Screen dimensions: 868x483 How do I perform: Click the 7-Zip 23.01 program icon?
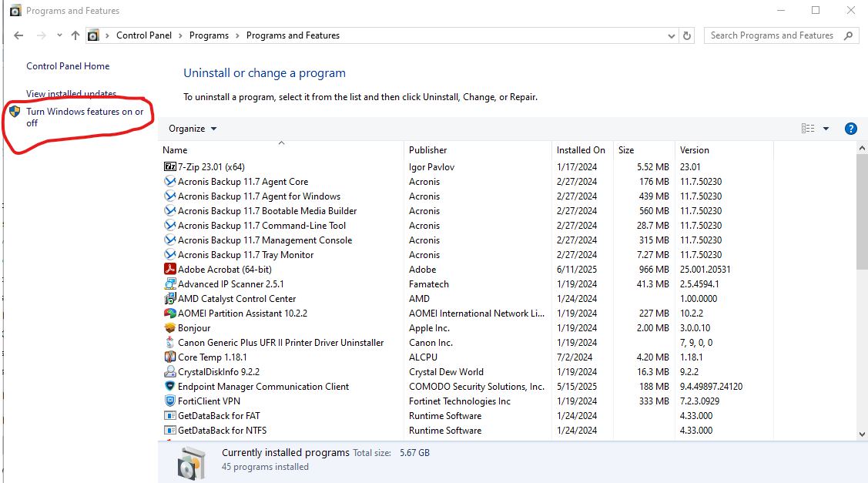click(x=170, y=166)
